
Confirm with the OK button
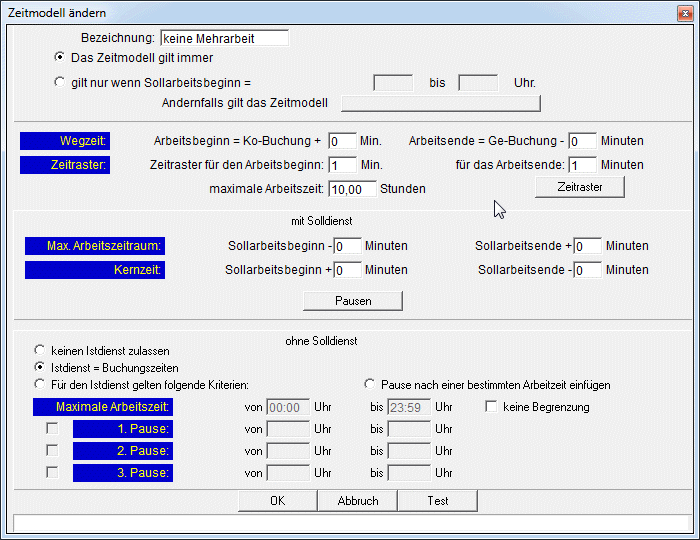click(277, 500)
